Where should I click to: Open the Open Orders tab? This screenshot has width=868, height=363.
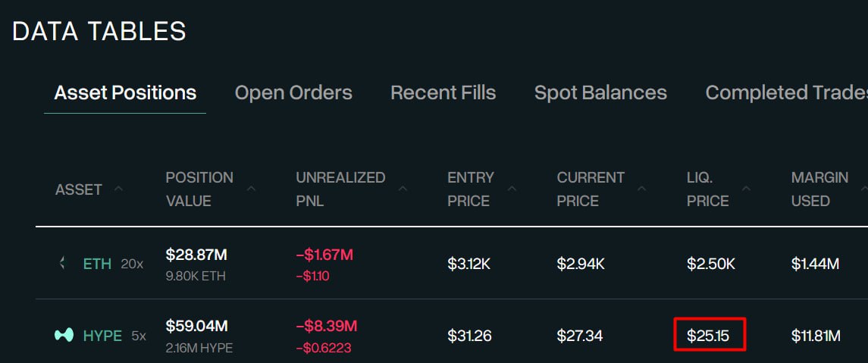(x=293, y=92)
